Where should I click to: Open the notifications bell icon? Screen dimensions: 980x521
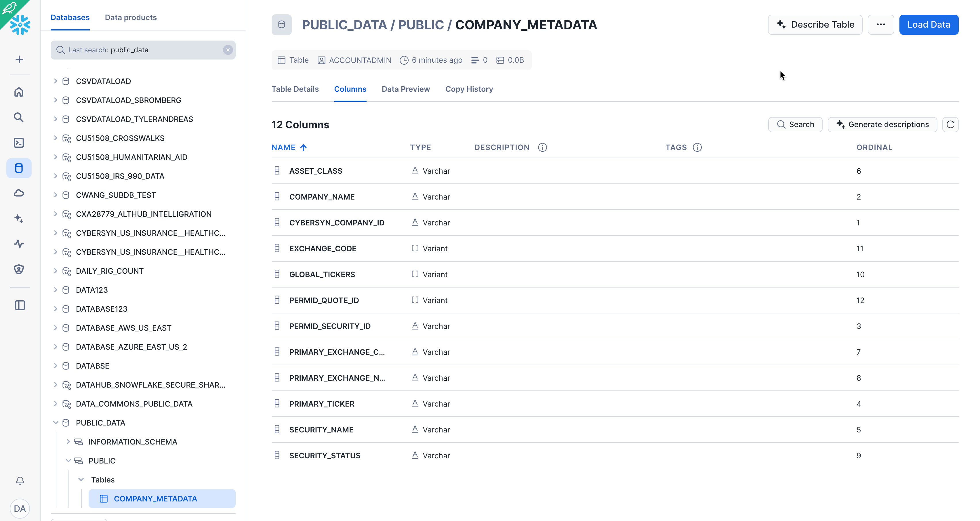tap(20, 481)
